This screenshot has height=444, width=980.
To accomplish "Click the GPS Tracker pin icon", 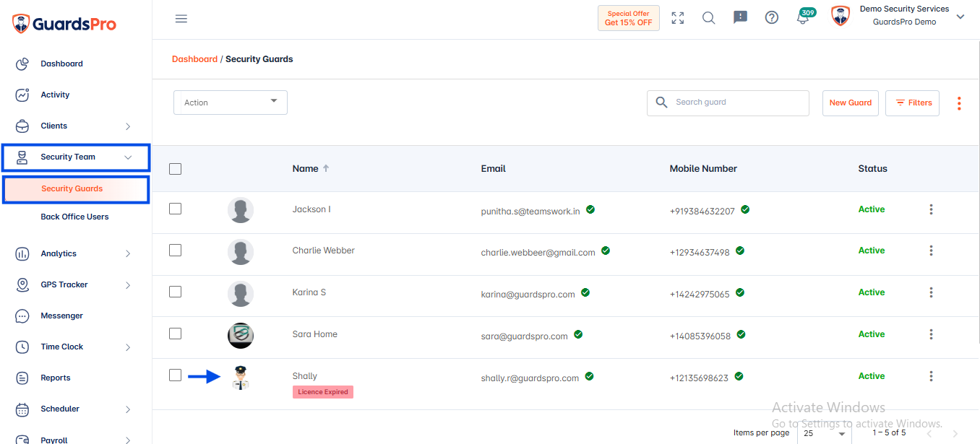I will [22, 285].
